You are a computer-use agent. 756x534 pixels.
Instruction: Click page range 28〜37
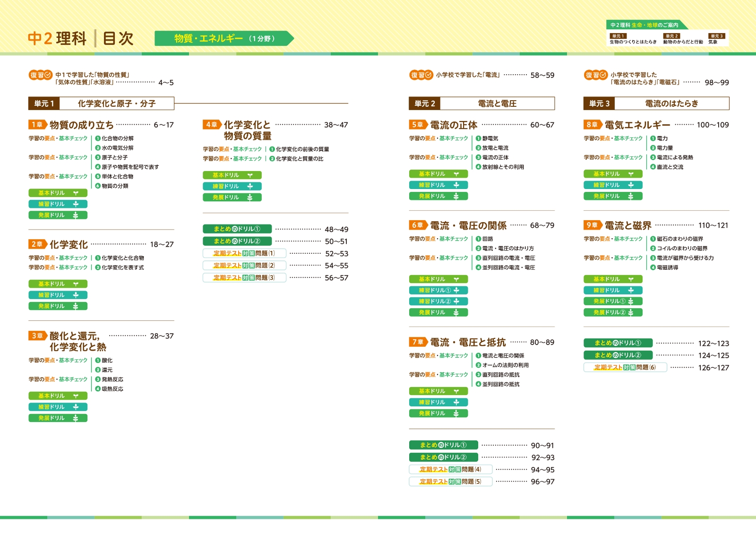[x=162, y=336]
